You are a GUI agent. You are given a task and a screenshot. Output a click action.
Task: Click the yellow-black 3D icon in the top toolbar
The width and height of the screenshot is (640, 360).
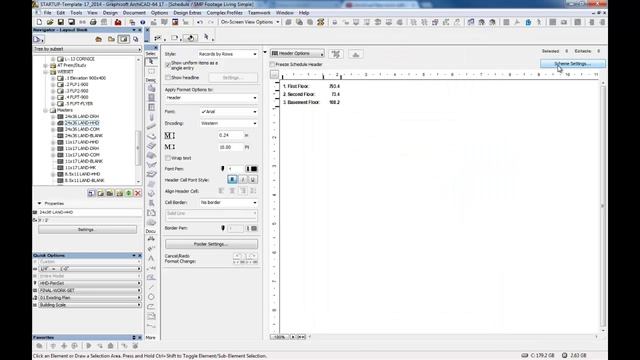coord(321,22)
